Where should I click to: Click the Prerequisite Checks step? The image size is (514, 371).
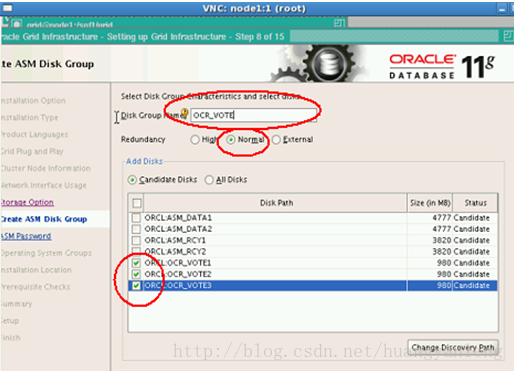pos(35,287)
